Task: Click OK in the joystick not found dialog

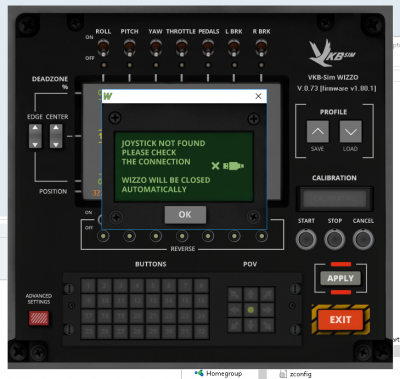Action: 185,214
